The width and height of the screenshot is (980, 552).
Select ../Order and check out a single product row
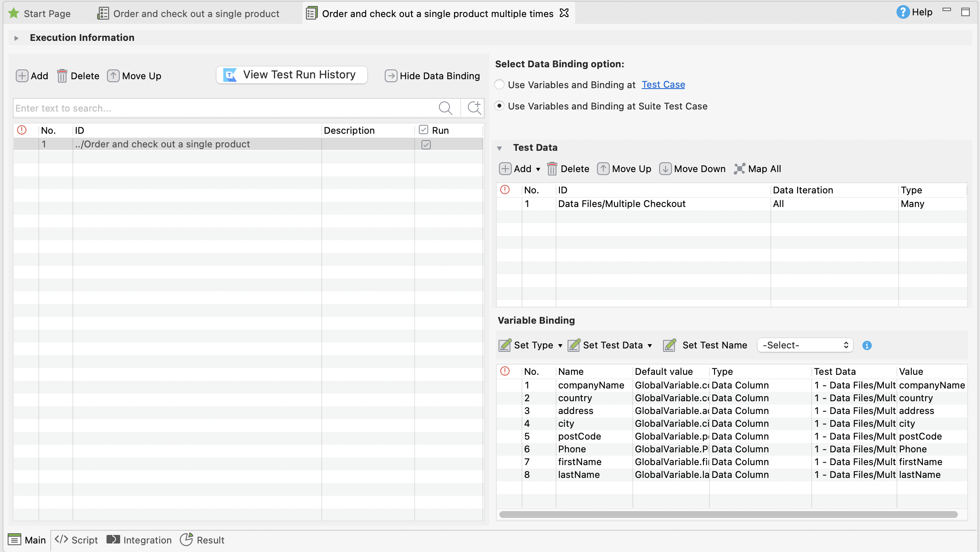point(248,144)
